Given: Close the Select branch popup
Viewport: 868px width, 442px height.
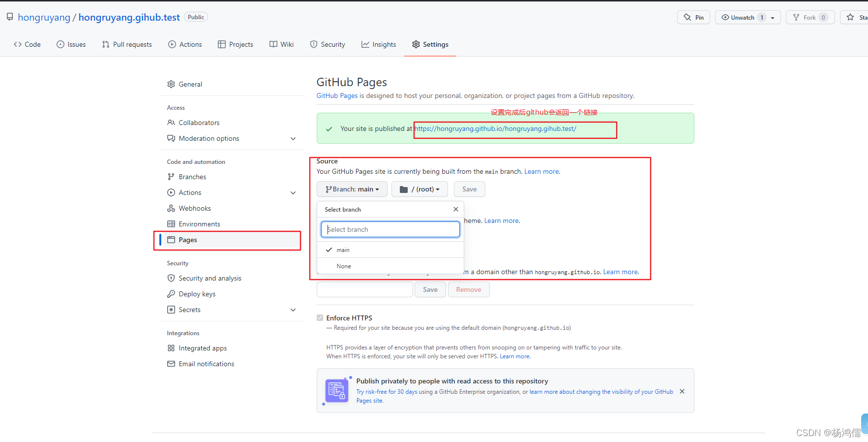Looking at the screenshot, I should point(456,209).
